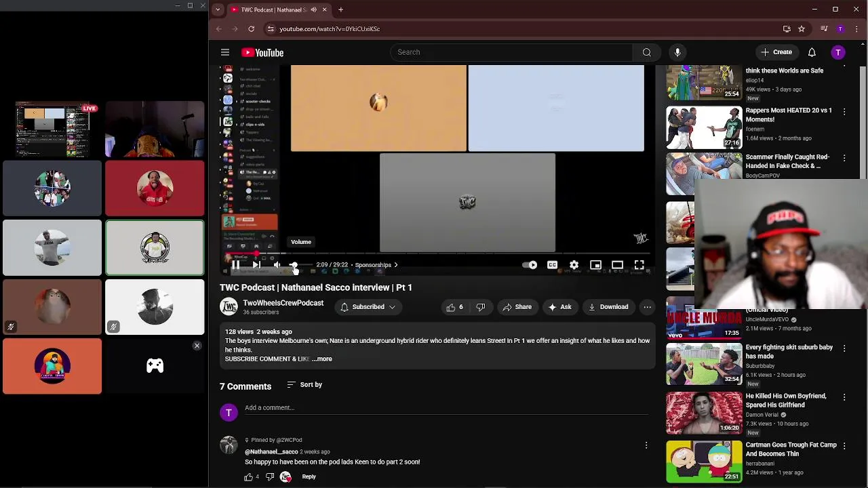Click the search magnifier button

(x=647, y=52)
